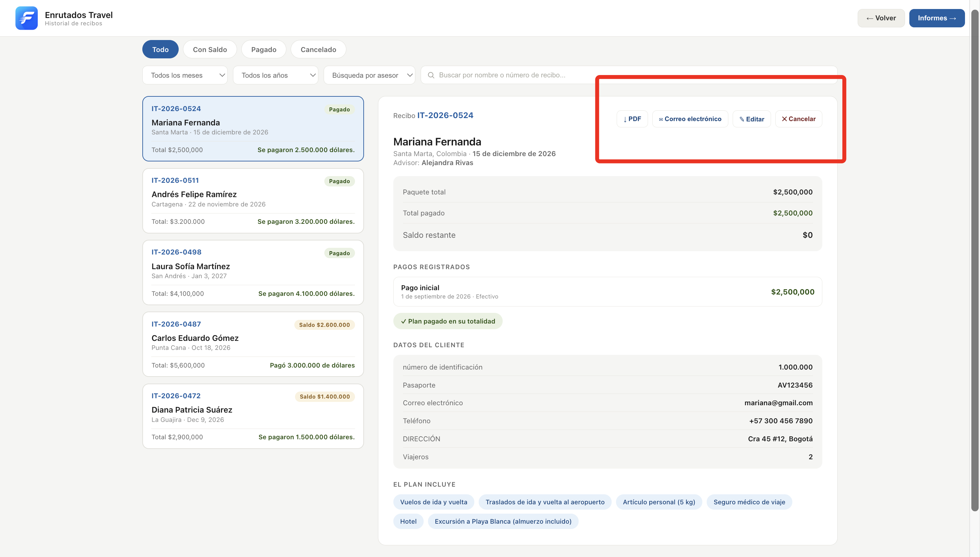
Task: Open receipt card for Andrés Felipe Ramírez
Action: point(253,201)
